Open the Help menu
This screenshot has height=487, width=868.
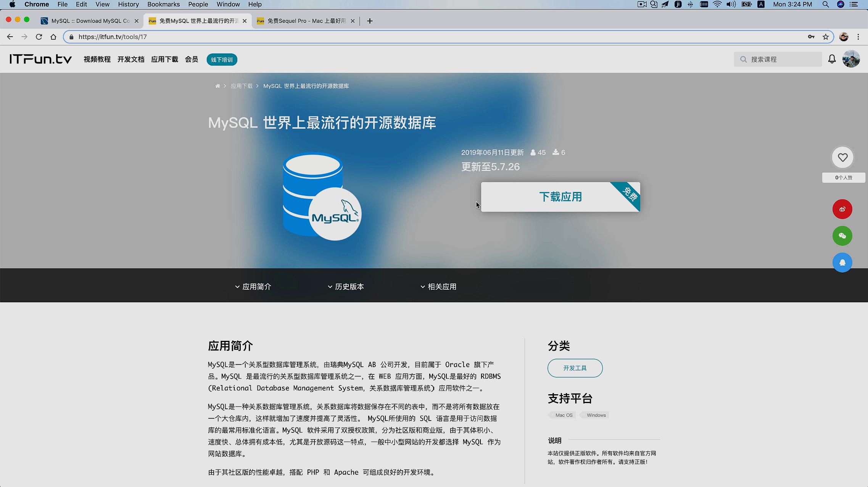255,5
